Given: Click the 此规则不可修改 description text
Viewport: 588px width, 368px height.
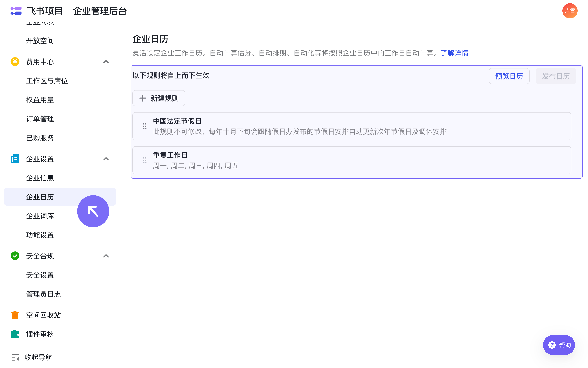Looking at the screenshot, I should [x=300, y=132].
